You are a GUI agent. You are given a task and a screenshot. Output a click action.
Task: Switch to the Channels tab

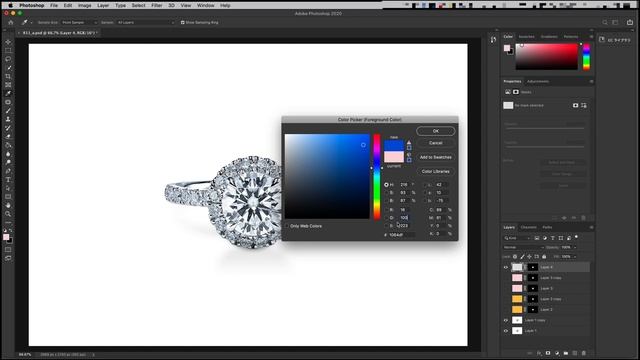point(528,227)
